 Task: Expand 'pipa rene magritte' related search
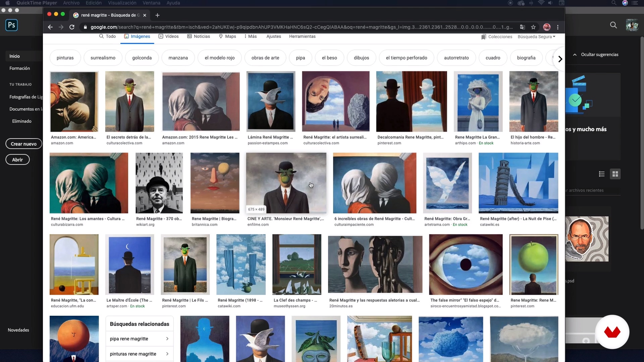[x=140, y=339]
